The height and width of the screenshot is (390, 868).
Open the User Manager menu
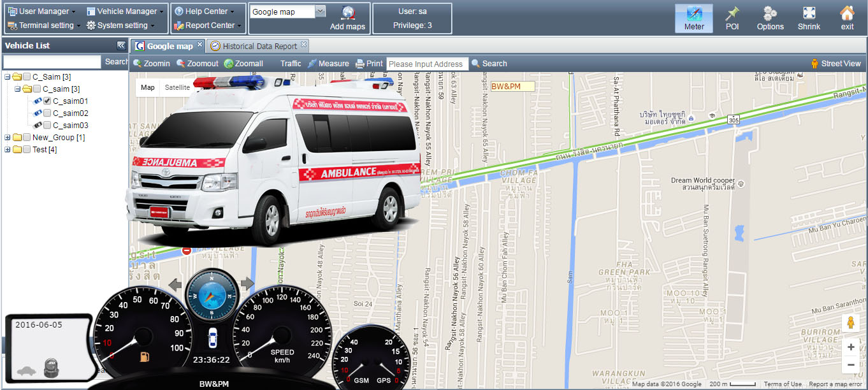tap(43, 11)
